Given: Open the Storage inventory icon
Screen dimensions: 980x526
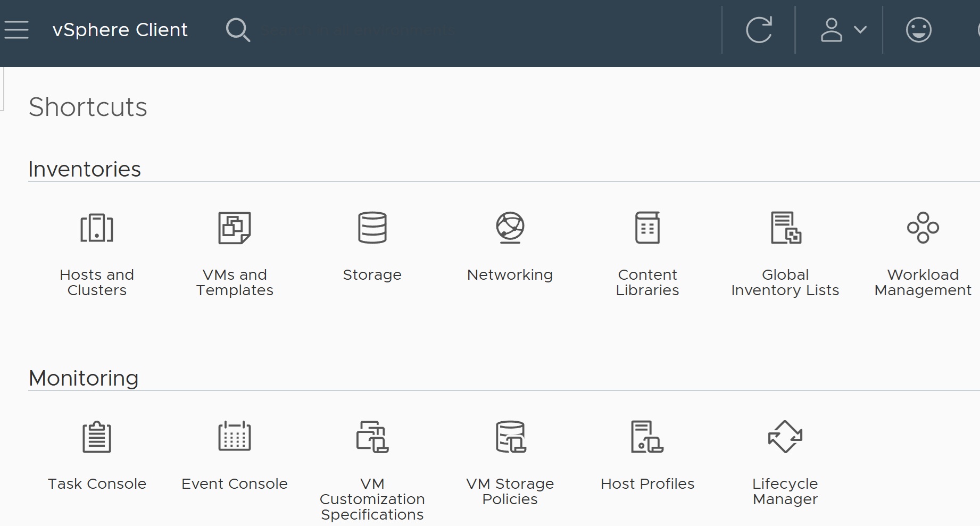Looking at the screenshot, I should [x=372, y=228].
